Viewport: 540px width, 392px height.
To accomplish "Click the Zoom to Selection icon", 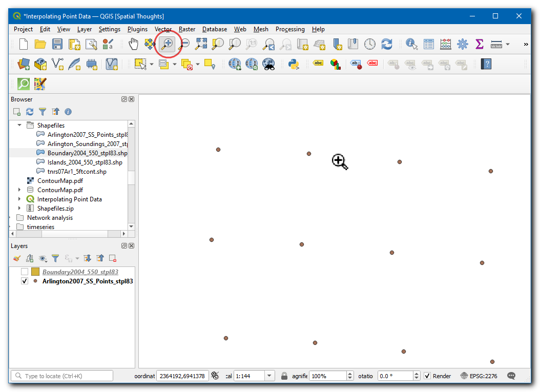I will [218, 44].
